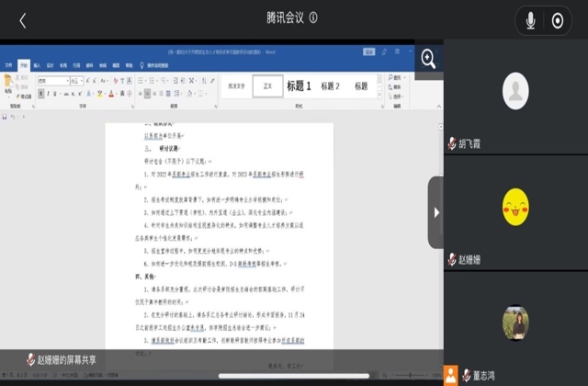588x386 pixels.
Task: Click muted mic icon beside 赵姗姗
Action: pos(452,260)
